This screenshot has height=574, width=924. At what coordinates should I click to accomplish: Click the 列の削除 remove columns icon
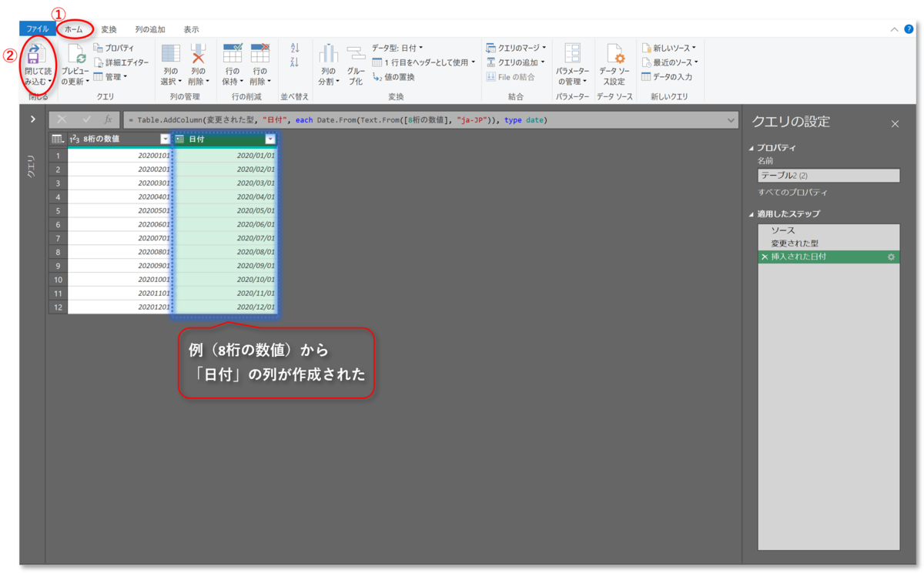(199, 54)
